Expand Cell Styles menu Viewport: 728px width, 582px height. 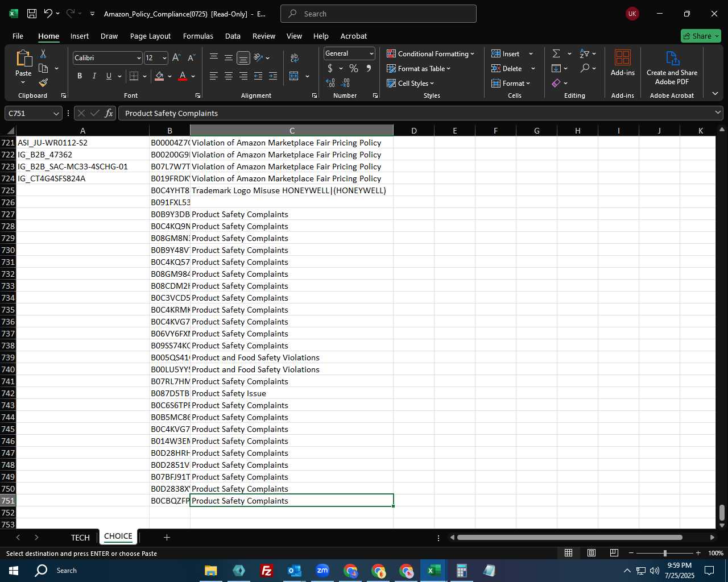point(411,83)
